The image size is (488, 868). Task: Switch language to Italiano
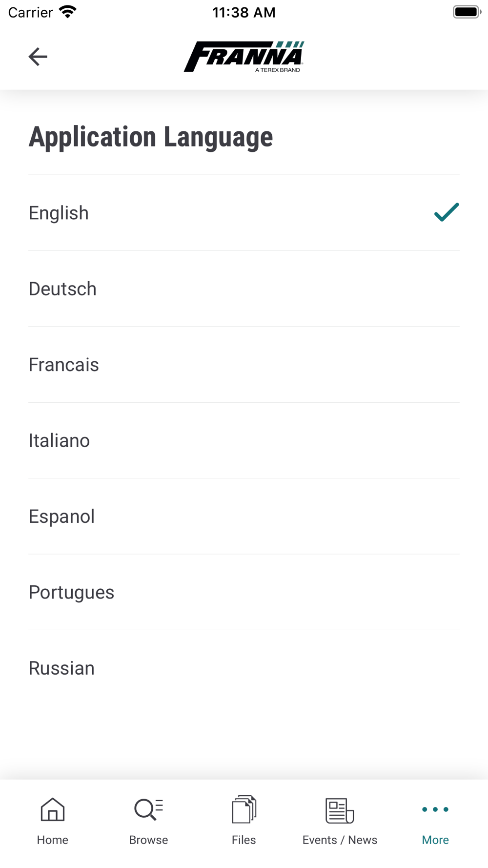coord(59,441)
